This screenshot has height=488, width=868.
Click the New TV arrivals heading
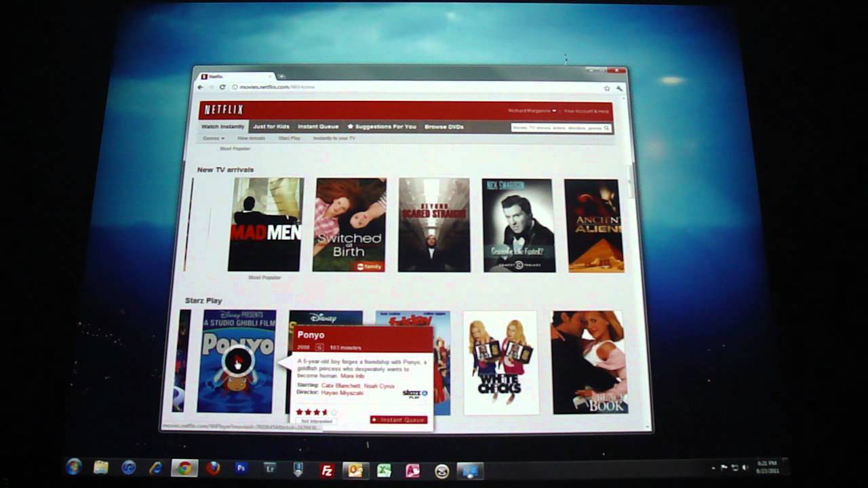(225, 169)
